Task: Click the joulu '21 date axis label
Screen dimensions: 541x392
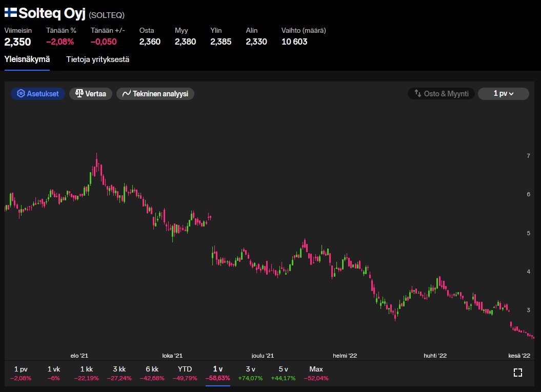Action: tap(263, 356)
